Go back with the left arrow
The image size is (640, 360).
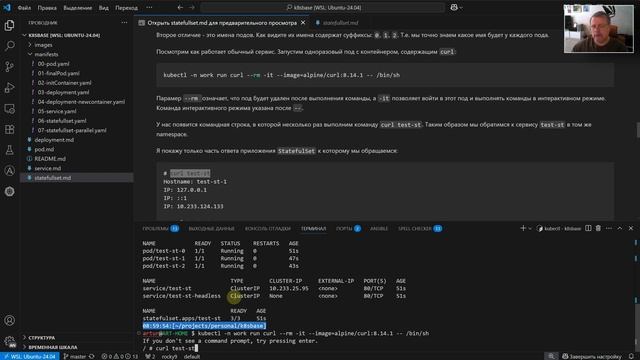[x=180, y=7]
